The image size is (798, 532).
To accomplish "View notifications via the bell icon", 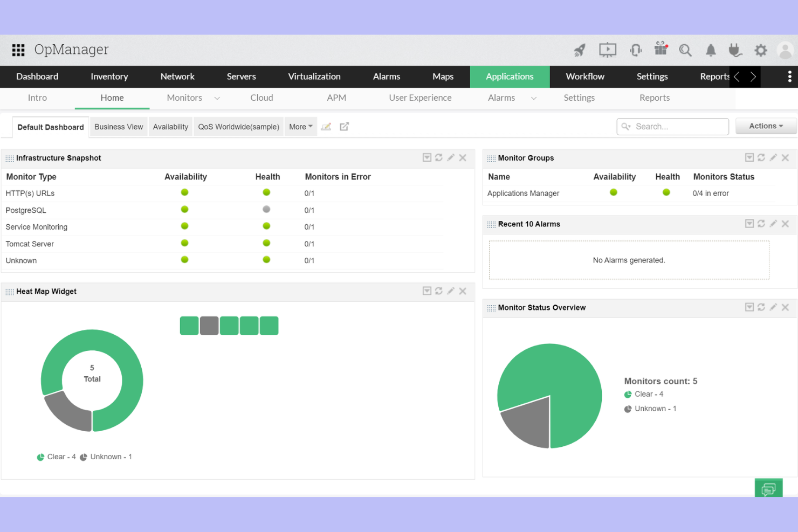I will click(x=711, y=50).
